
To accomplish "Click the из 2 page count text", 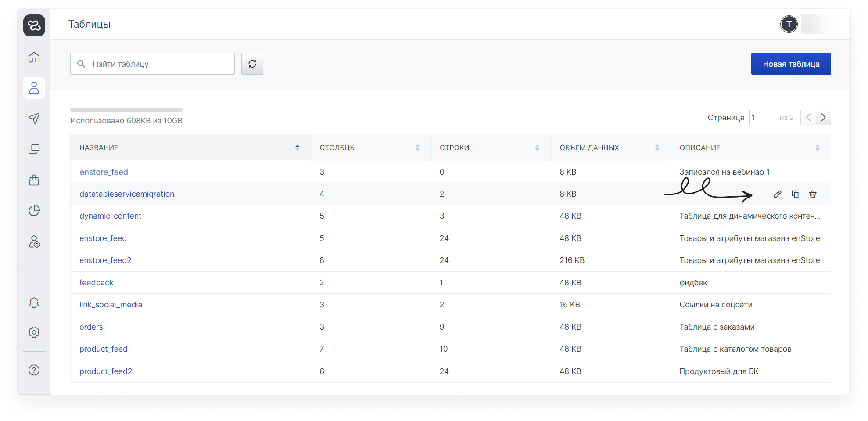I will click(786, 118).
